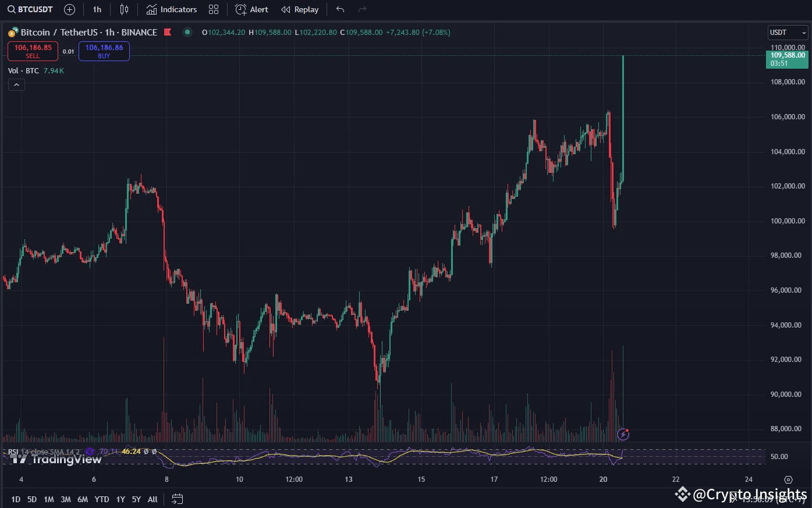Switch to the 1D range tab

coord(16,499)
